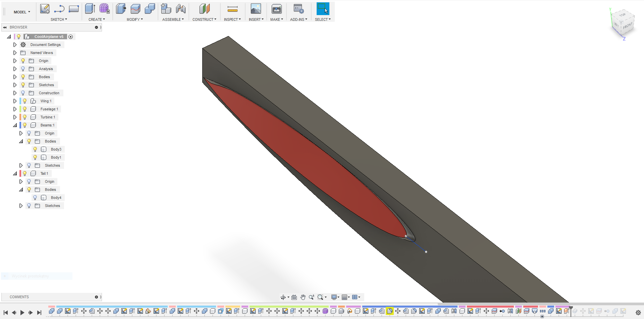The height and width of the screenshot is (319, 644).
Task: Collapse the BROWSER panel arrows
Action: (x=5, y=27)
